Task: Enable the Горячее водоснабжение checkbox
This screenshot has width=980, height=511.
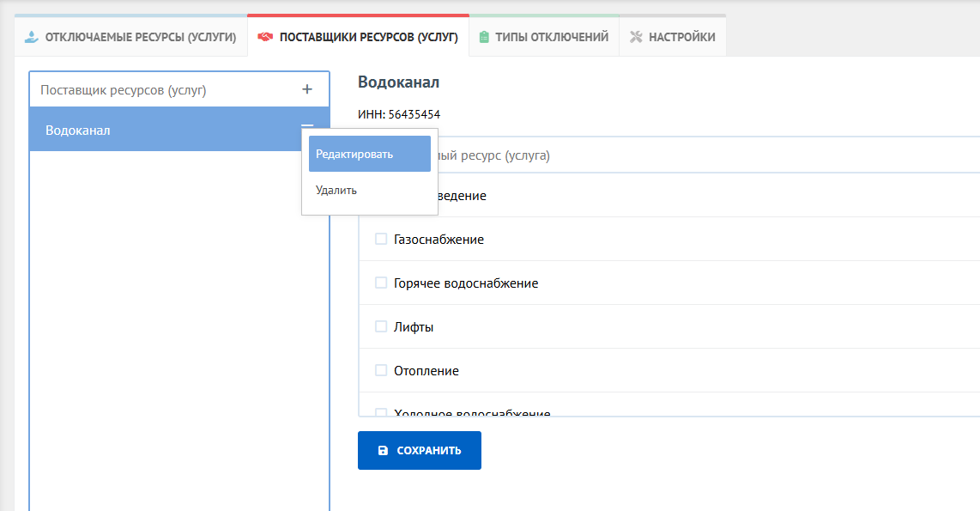Action: 381,283
